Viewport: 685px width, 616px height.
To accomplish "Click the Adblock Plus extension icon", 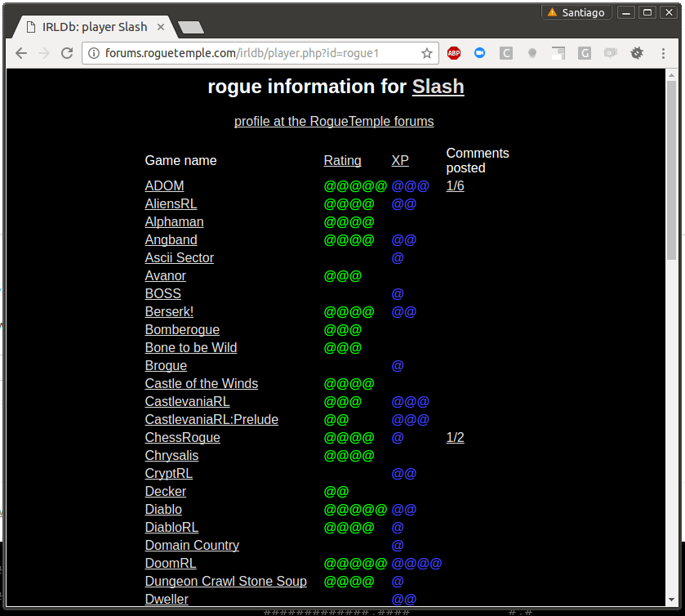I will [x=454, y=53].
